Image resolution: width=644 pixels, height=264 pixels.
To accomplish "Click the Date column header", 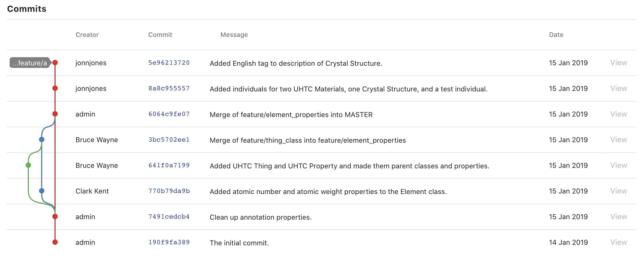I will (556, 34).
